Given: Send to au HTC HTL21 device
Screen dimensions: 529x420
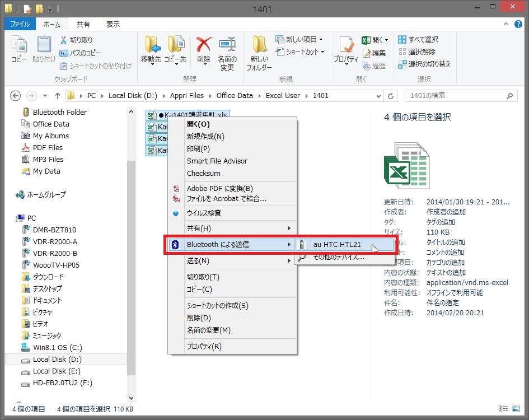Looking at the screenshot, I should (x=345, y=244).
